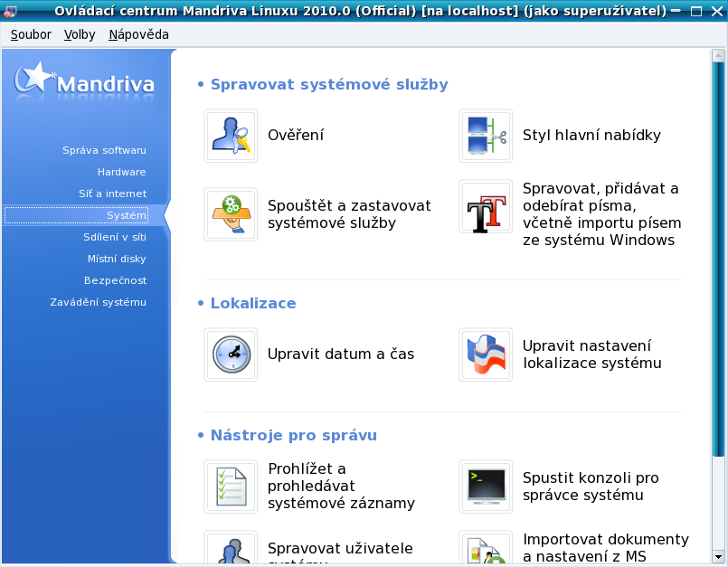Click the window menu icon in title bar
Image resolution: width=728 pixels, height=567 pixels.
[10, 11]
